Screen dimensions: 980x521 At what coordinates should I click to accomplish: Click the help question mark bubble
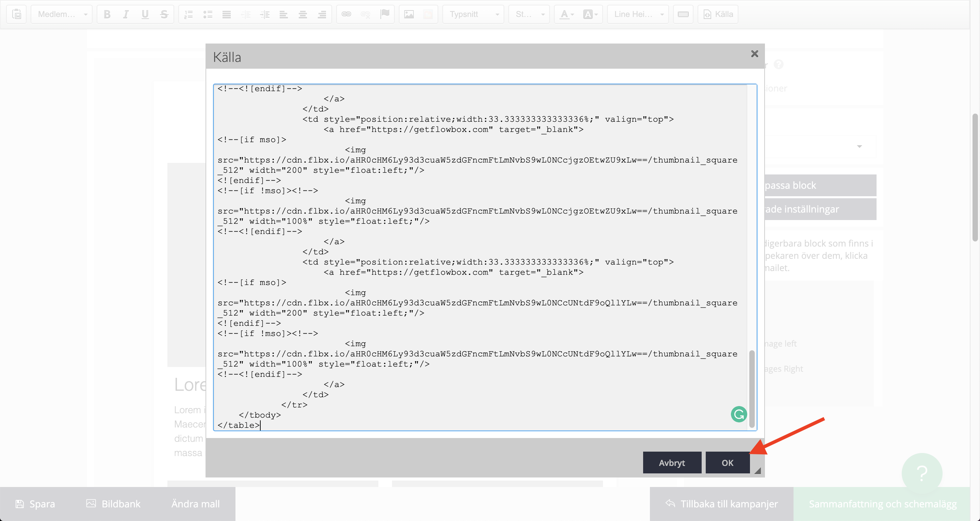[921, 473]
